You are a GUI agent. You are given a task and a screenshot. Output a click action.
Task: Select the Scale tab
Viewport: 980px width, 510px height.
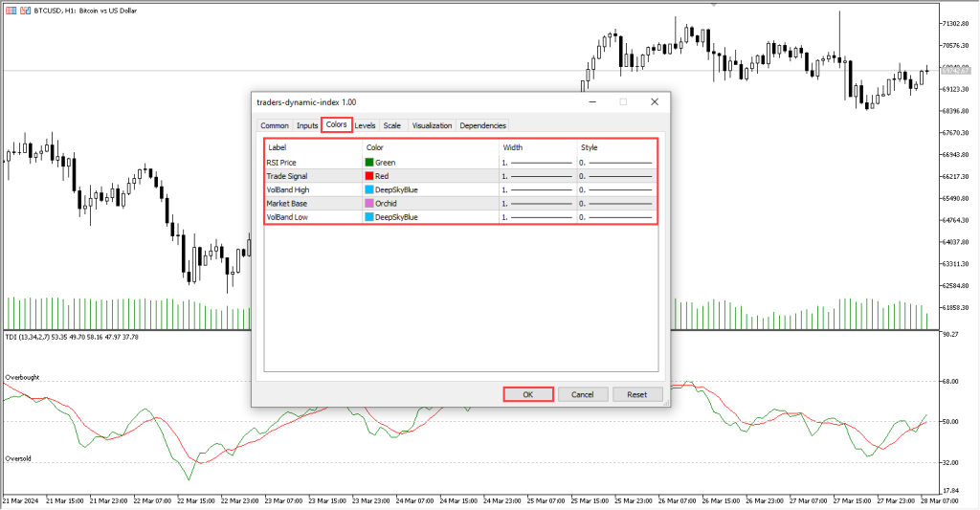click(392, 125)
